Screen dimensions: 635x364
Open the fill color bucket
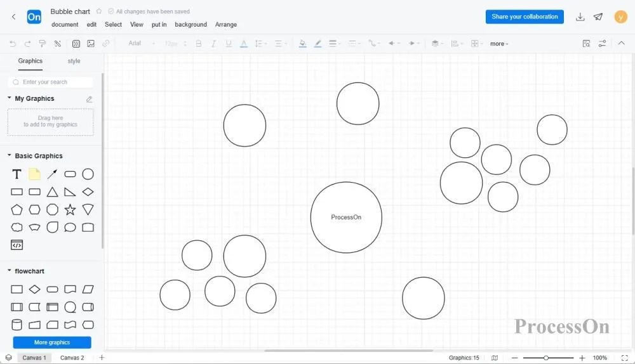click(302, 44)
